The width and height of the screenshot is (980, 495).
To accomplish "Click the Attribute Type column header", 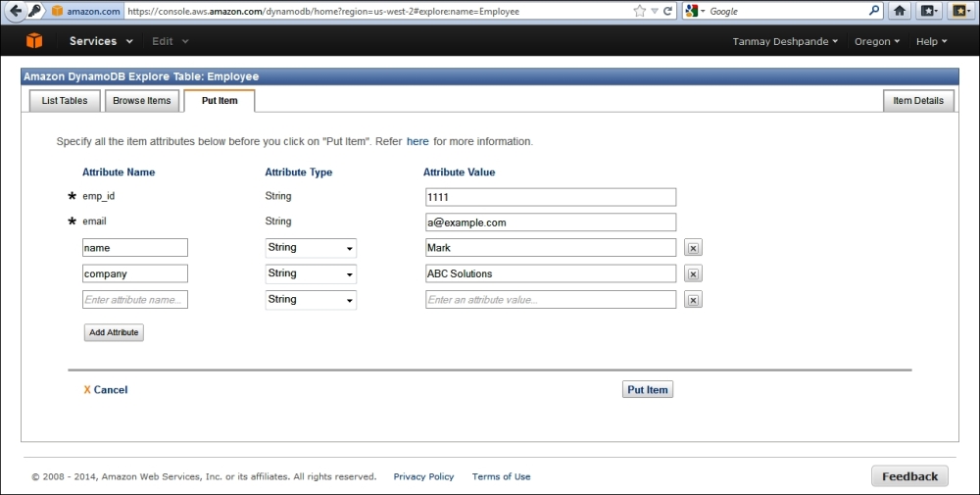I will coord(299,173).
